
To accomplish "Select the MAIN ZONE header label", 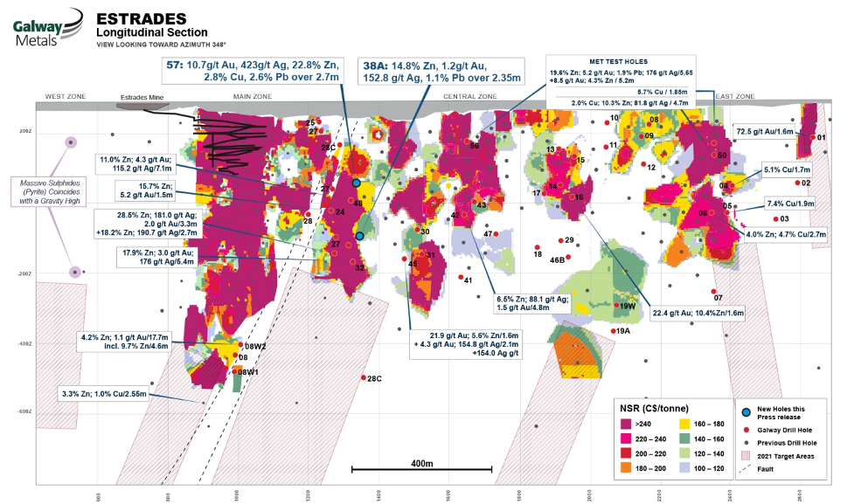I will point(252,96).
